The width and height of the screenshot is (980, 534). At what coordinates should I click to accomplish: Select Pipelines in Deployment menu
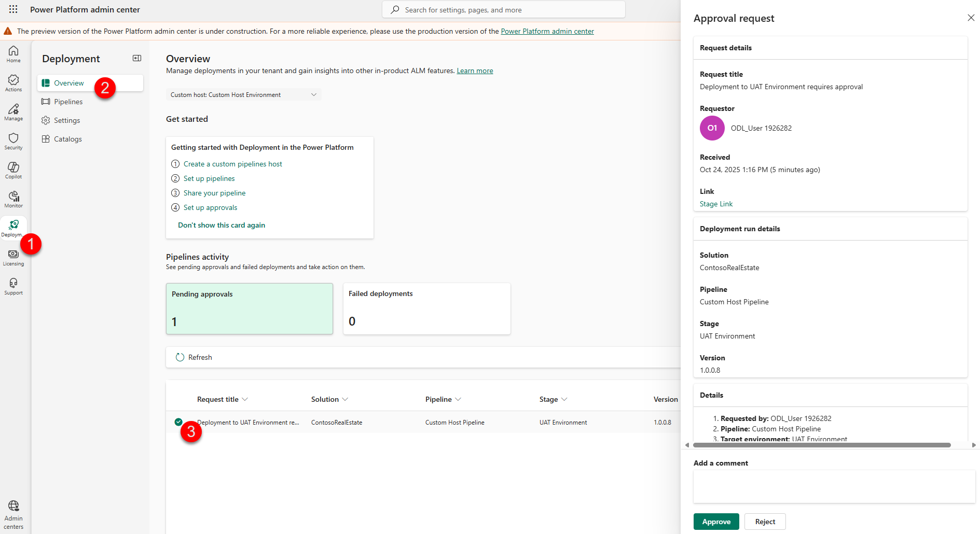click(x=68, y=102)
